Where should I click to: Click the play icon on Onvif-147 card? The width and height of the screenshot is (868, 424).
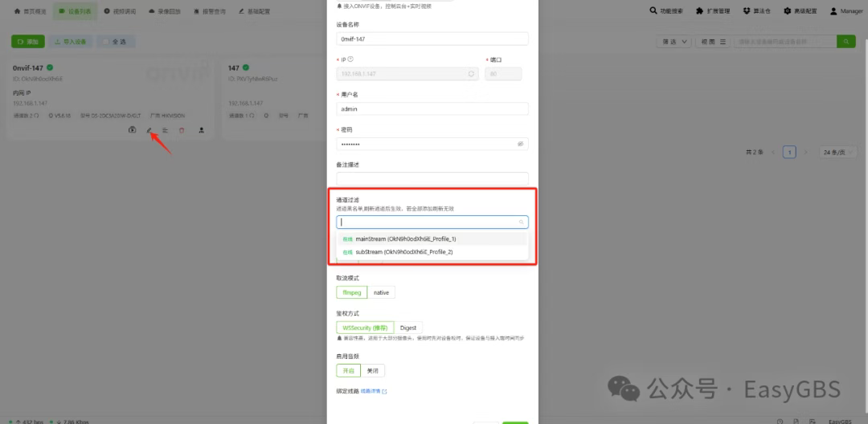point(132,130)
